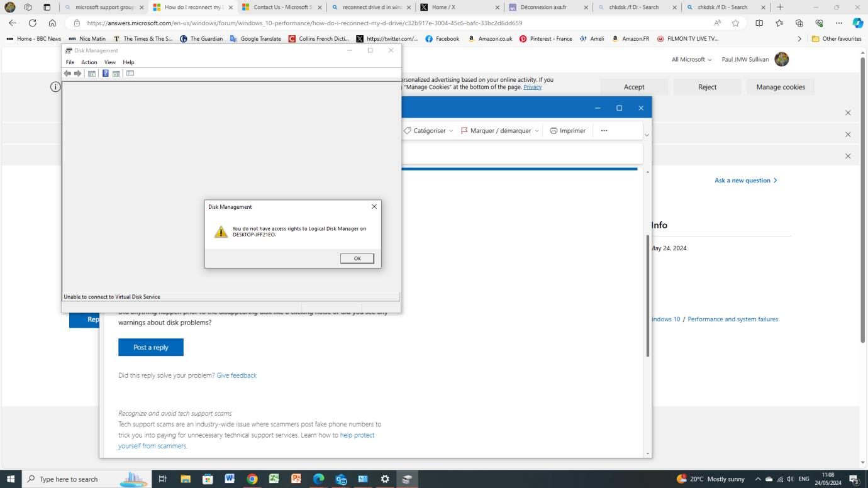Viewport: 868px width, 488px height.
Task: Open Browser essentials heart icon
Action: click(x=819, y=23)
